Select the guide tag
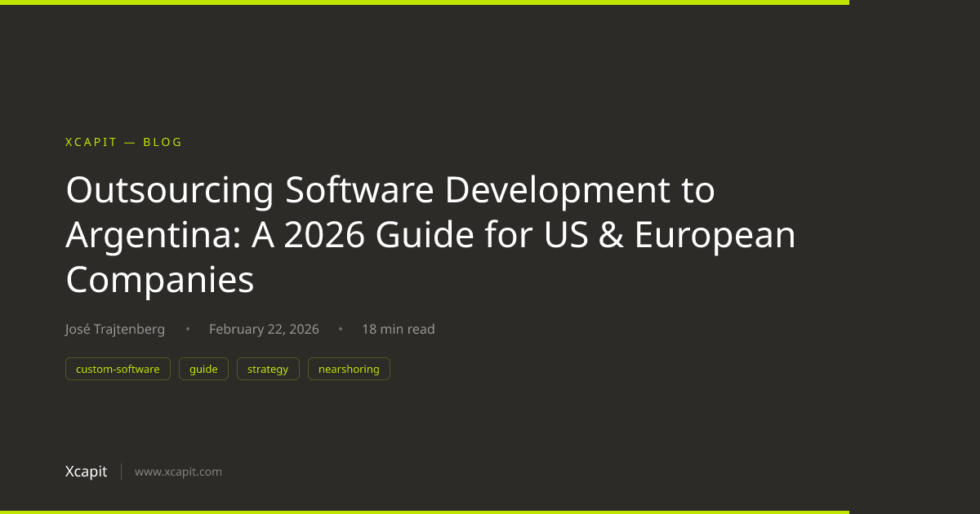Viewport: 980px width, 514px height. tap(203, 369)
